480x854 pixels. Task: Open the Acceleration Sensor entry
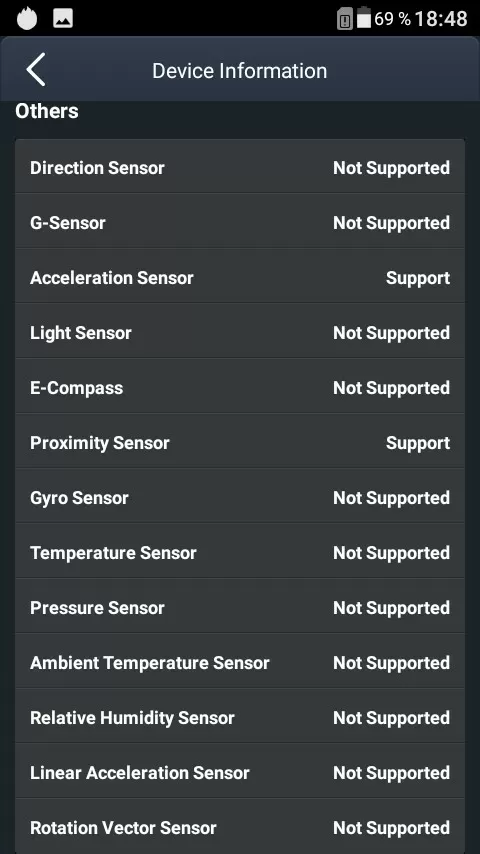tap(240, 276)
